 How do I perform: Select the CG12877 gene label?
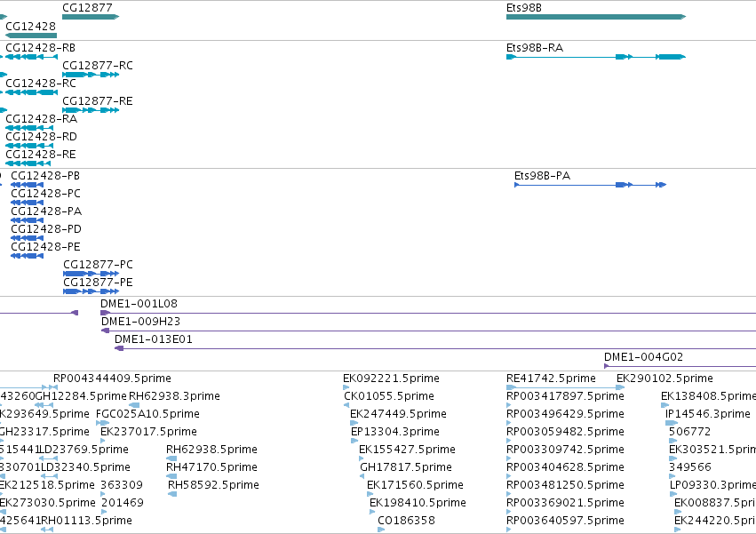click(x=87, y=8)
